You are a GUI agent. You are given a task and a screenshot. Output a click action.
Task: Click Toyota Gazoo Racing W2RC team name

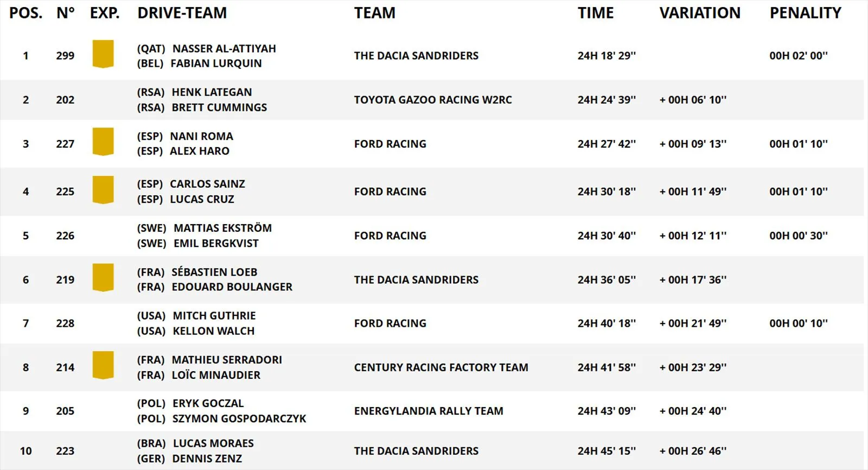(x=432, y=100)
